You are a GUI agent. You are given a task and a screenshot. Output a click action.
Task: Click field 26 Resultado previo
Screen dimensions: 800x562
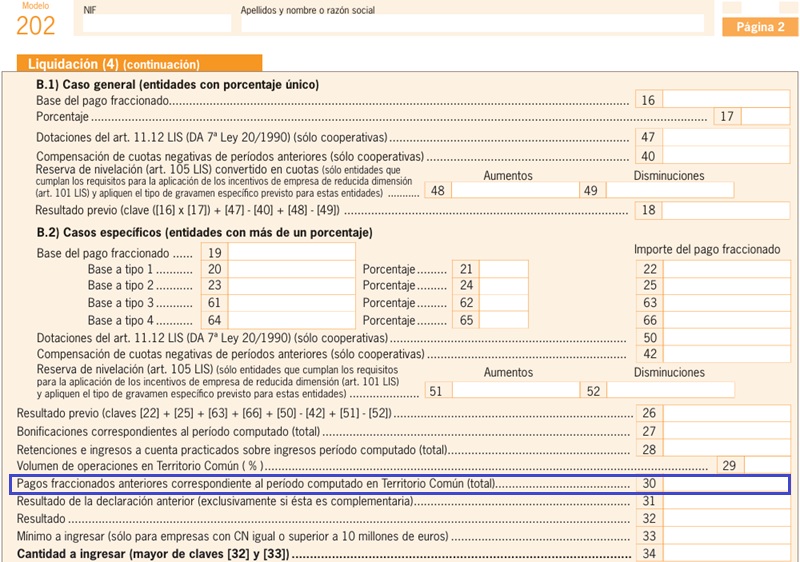point(727,413)
